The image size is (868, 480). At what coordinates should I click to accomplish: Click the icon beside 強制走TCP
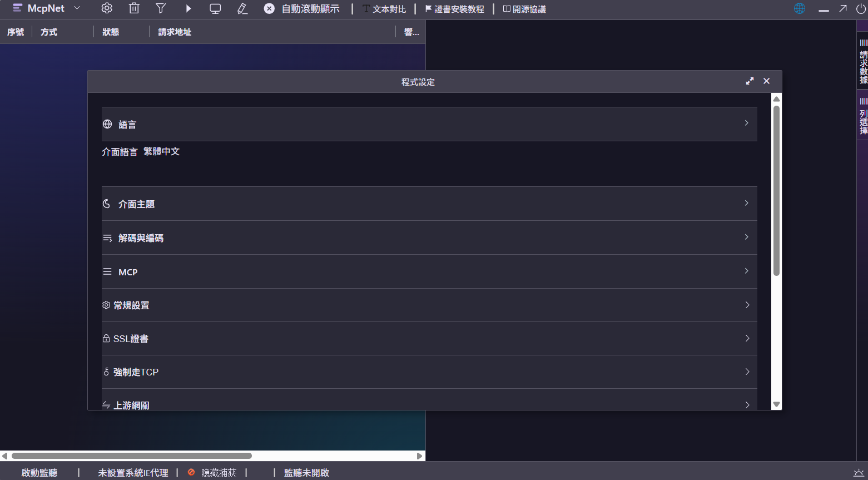(x=106, y=372)
